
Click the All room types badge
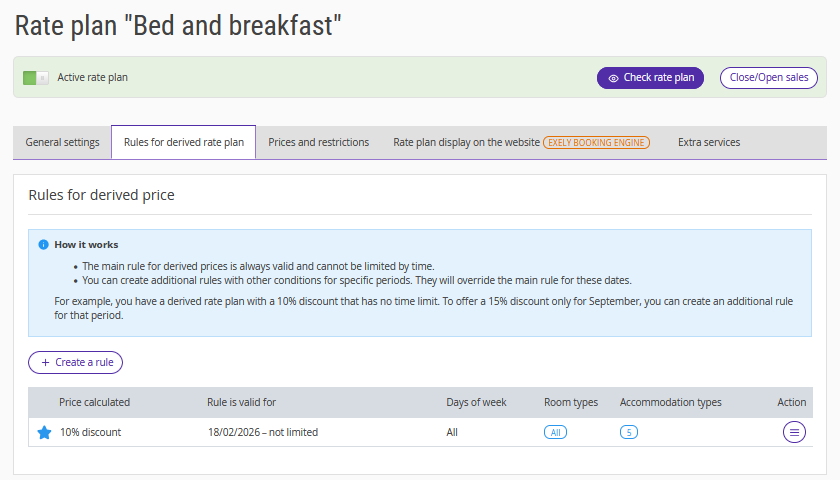click(x=555, y=432)
